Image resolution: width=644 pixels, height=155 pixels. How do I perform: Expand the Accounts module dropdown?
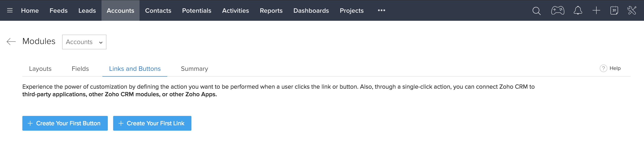(84, 42)
